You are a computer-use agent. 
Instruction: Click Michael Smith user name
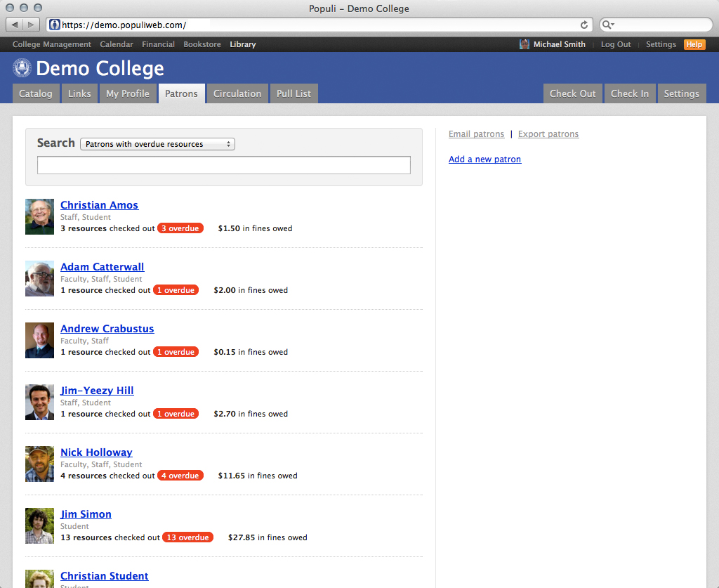(x=560, y=44)
